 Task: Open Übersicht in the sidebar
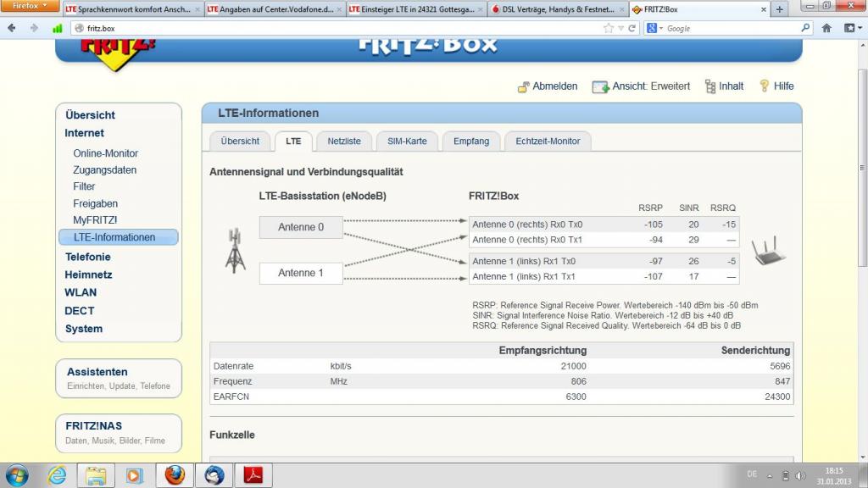coord(90,115)
